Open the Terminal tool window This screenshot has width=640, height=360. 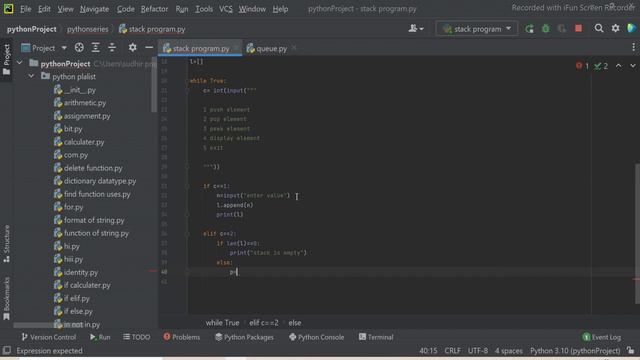[x=376, y=337]
